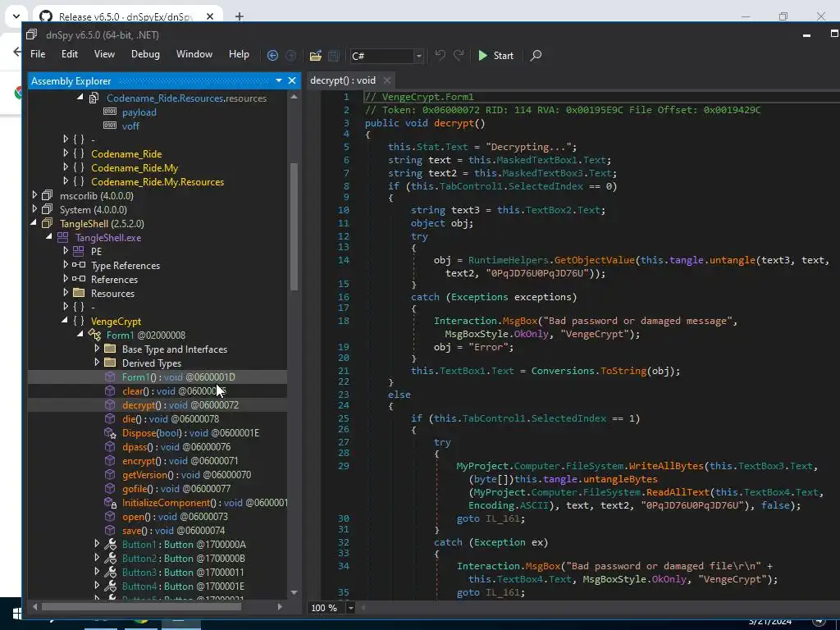Click the Save All toolbar icon

tap(334, 56)
